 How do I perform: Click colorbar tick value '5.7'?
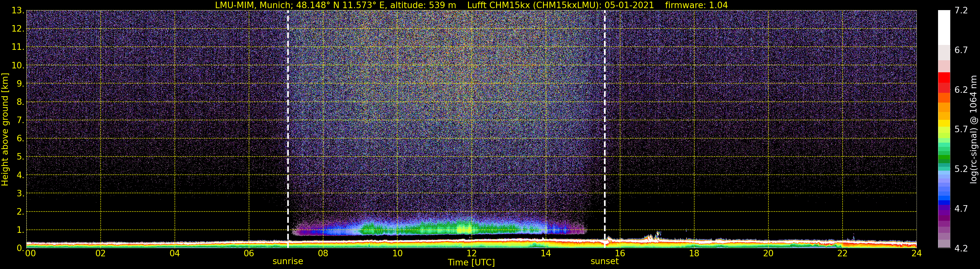pos(961,130)
